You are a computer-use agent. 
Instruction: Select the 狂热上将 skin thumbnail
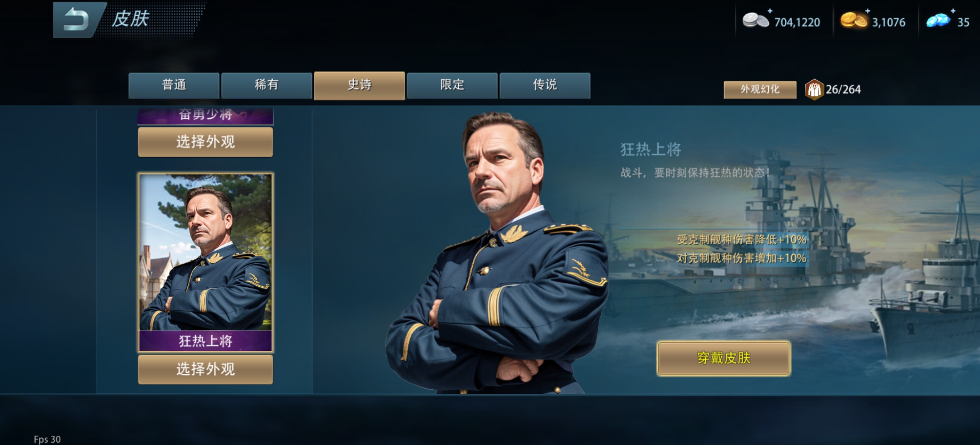pos(205,262)
